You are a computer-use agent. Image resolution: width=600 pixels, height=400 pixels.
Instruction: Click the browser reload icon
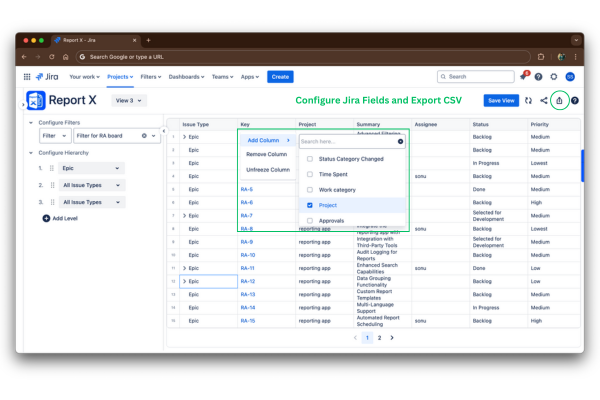[52, 57]
